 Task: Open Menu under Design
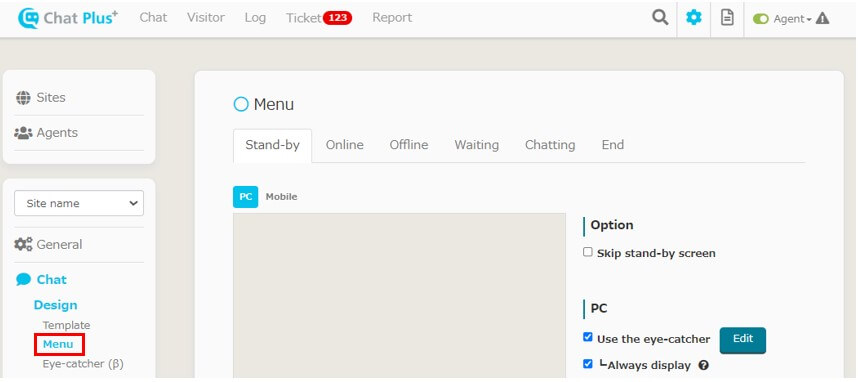coord(58,344)
